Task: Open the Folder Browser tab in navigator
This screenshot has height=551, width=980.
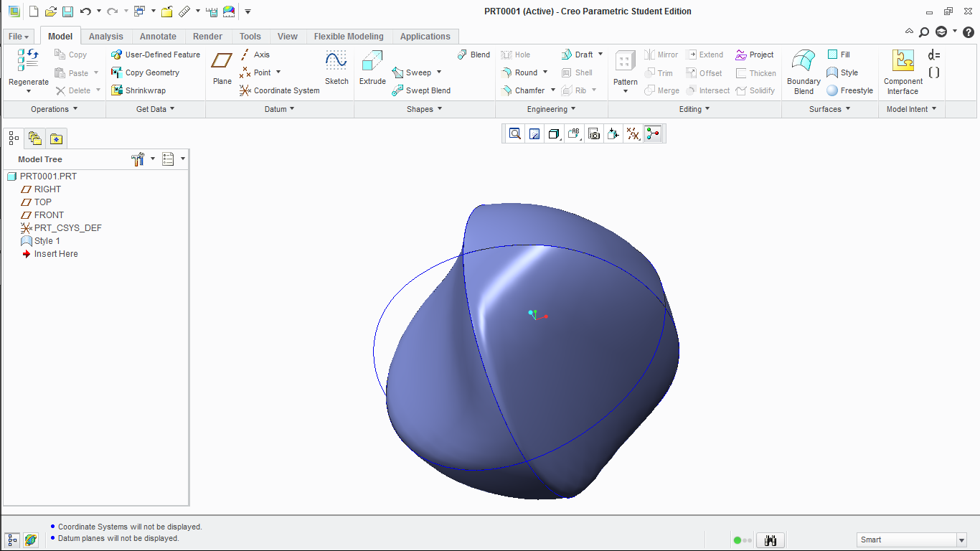Action: click(x=34, y=138)
